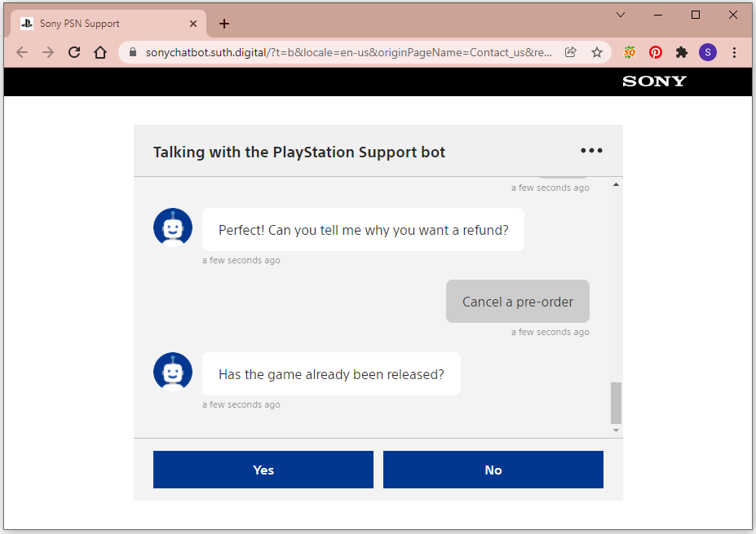Click the "Cancel a pre-order" message bubble
This screenshot has width=756, height=534.
point(517,301)
